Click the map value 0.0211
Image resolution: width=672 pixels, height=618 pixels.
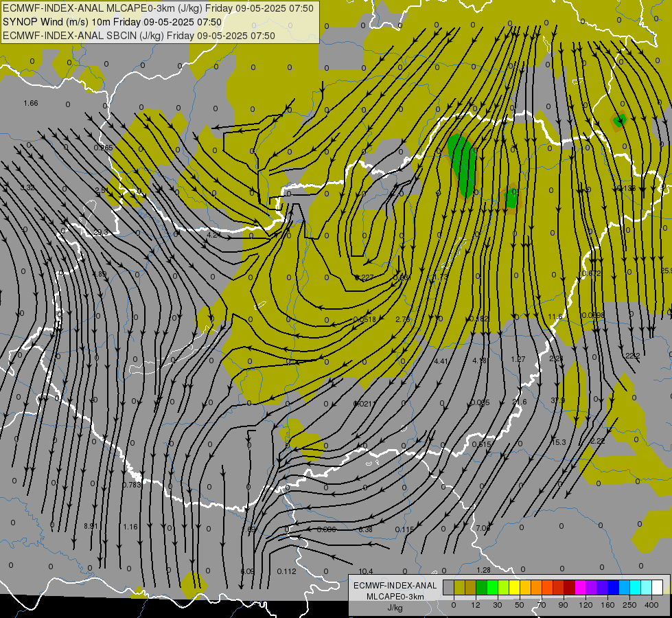coord(364,404)
